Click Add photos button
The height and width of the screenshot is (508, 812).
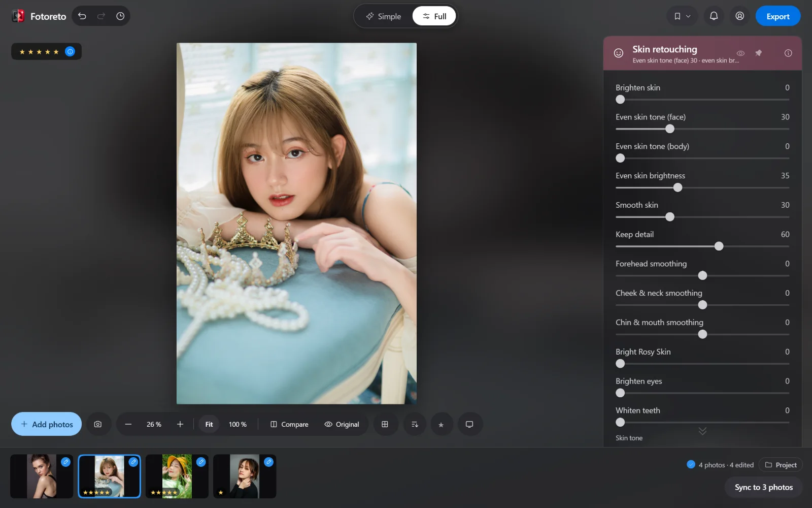pos(47,424)
